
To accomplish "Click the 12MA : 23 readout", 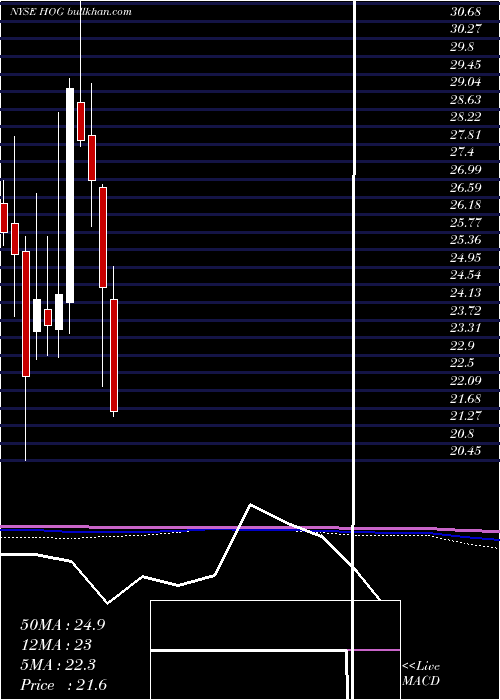I will (x=56, y=645).
